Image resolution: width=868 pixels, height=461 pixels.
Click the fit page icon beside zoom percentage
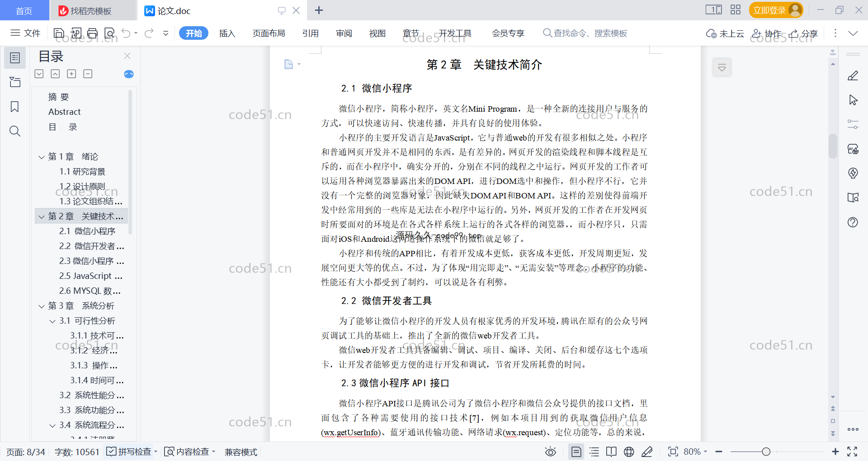[673, 452]
